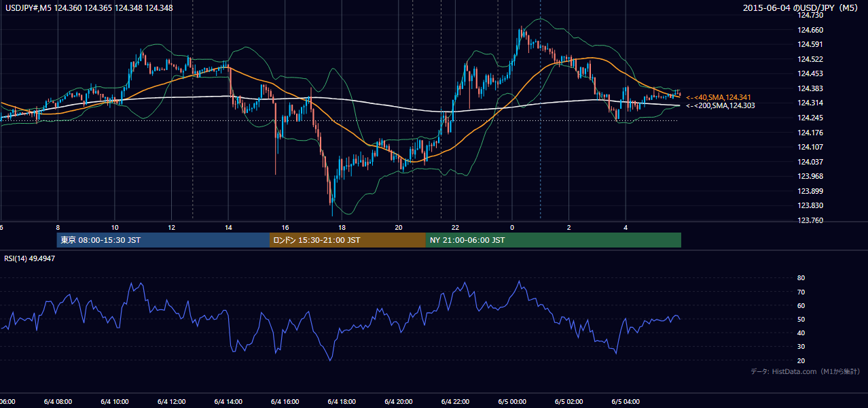Viewport: 868px width, 408px height.
Task: Click hour label 14 under the price chart
Action: [x=228, y=228]
